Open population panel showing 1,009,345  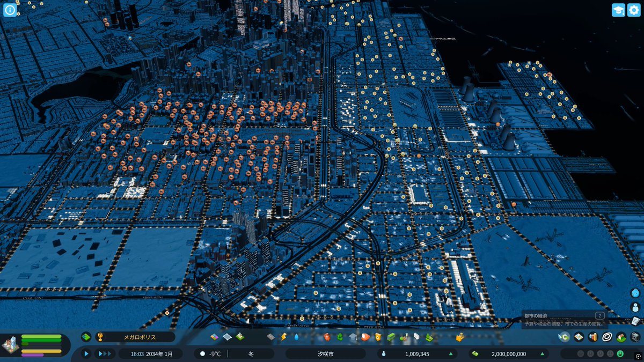tap(418, 354)
